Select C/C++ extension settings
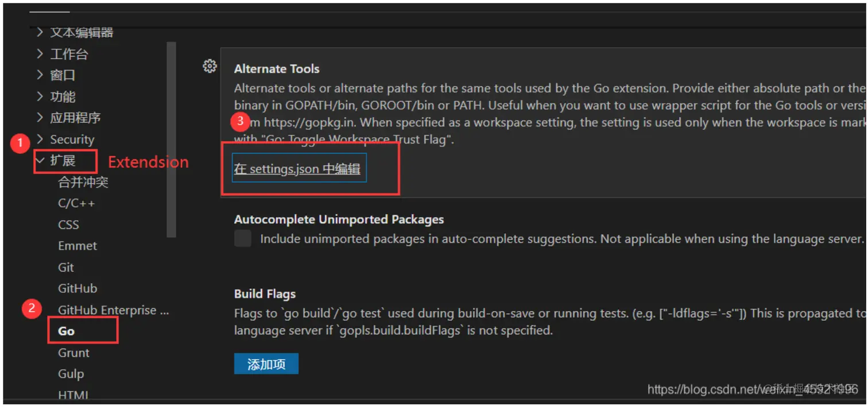This screenshot has width=868, height=407. coord(76,203)
